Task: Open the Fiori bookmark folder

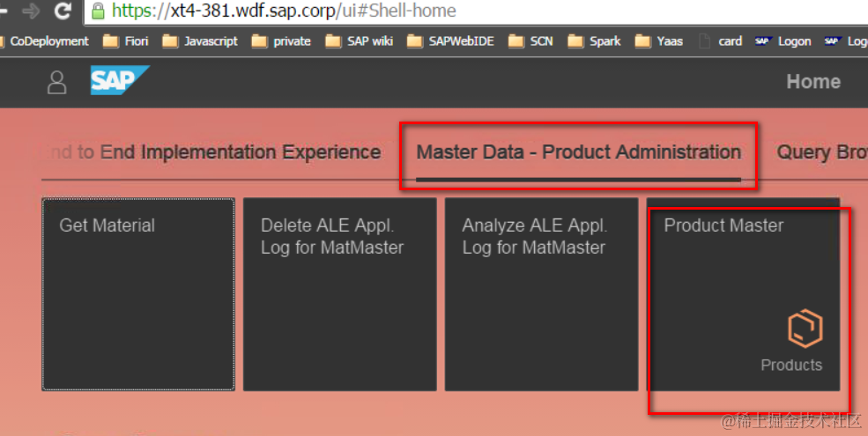Action: click(126, 41)
